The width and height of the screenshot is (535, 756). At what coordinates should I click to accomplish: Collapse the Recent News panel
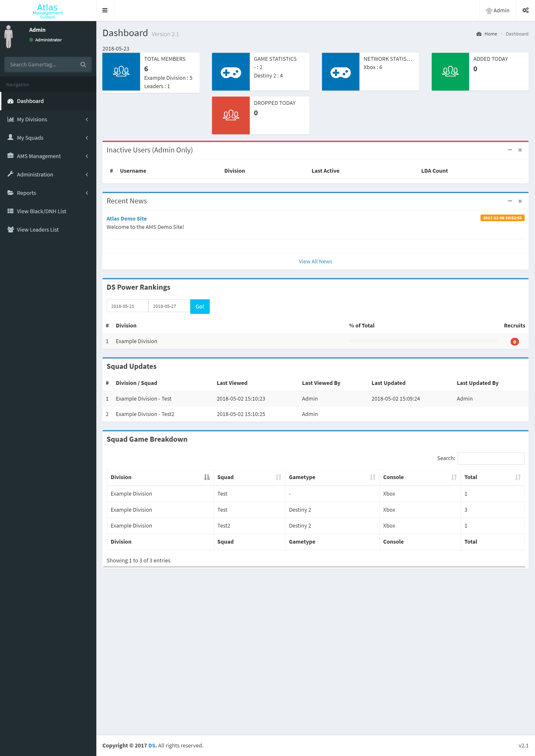[x=510, y=201]
